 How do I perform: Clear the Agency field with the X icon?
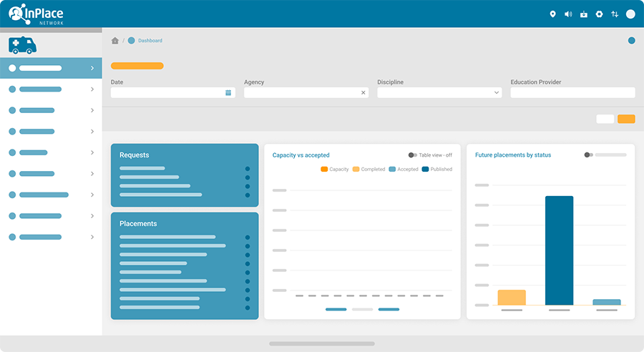click(363, 93)
